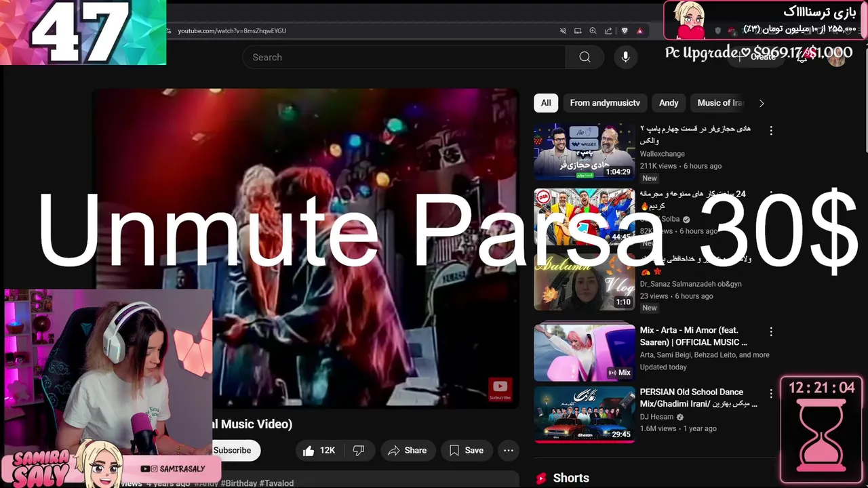868x488 pixels.
Task: Open options menu for PERSIAN Old School Dance Mix
Action: point(770,393)
